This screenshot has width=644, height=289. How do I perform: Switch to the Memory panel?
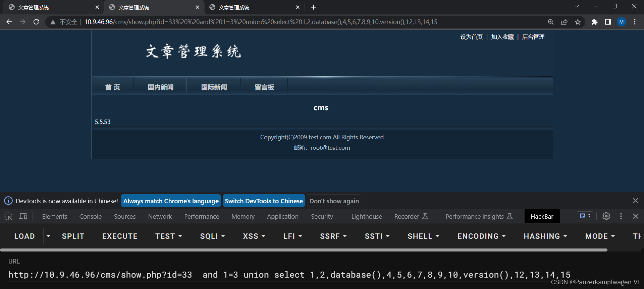click(243, 217)
